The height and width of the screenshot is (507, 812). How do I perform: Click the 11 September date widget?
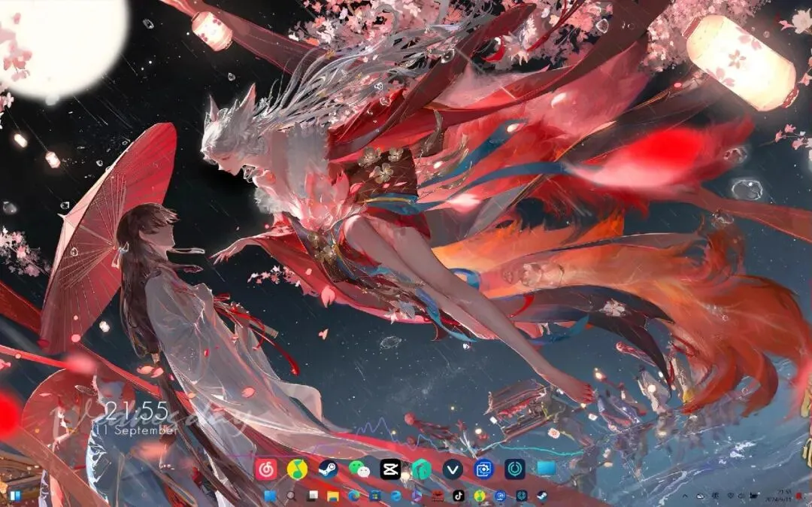pyautogui.click(x=136, y=430)
